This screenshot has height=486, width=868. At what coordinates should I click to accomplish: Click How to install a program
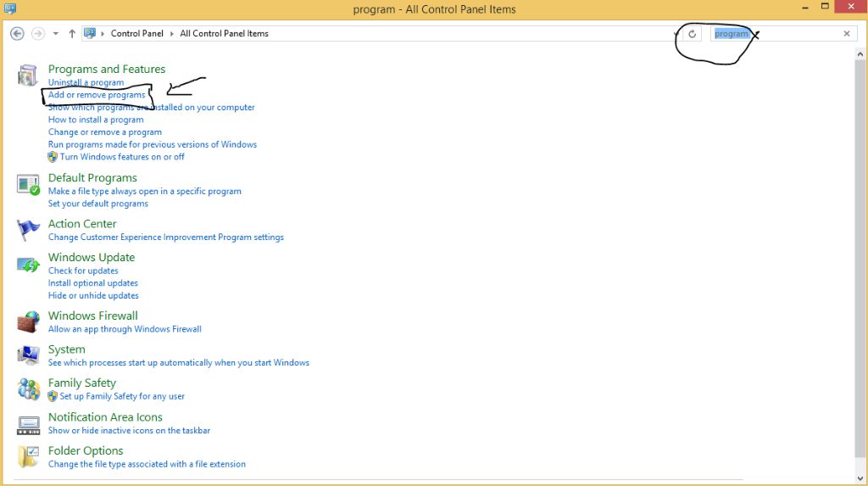click(x=96, y=120)
